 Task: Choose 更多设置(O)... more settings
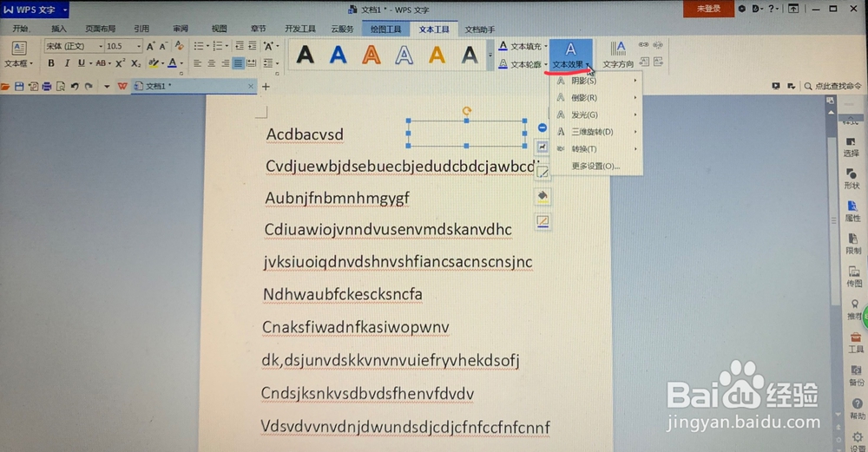click(x=596, y=166)
